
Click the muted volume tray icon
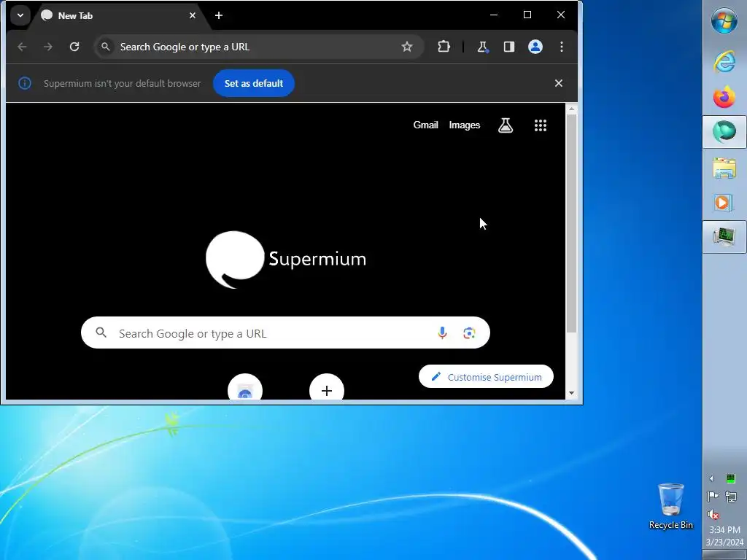point(713,514)
